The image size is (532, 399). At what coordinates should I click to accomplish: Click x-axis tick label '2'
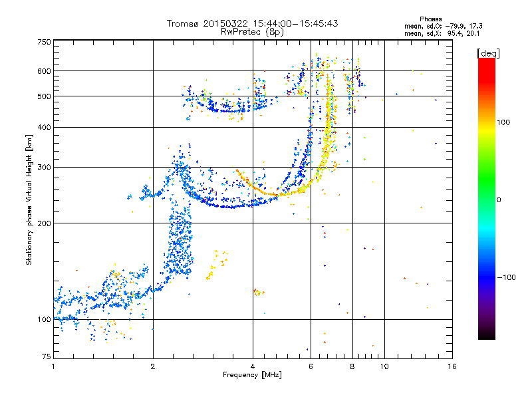pos(153,366)
